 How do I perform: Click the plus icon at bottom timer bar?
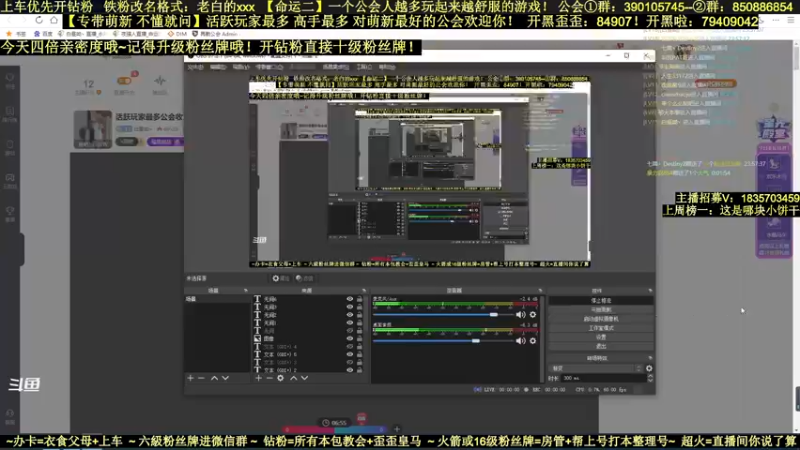pos(396,429)
